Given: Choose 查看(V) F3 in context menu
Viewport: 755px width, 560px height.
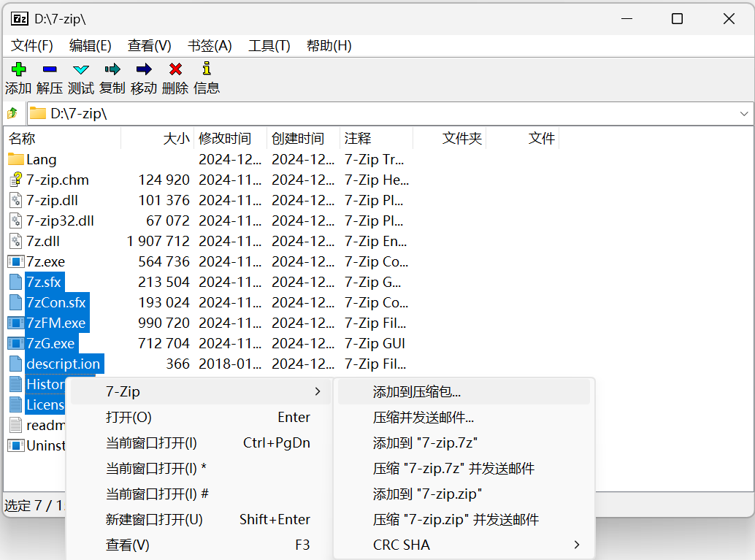Looking at the screenshot, I should point(200,545).
